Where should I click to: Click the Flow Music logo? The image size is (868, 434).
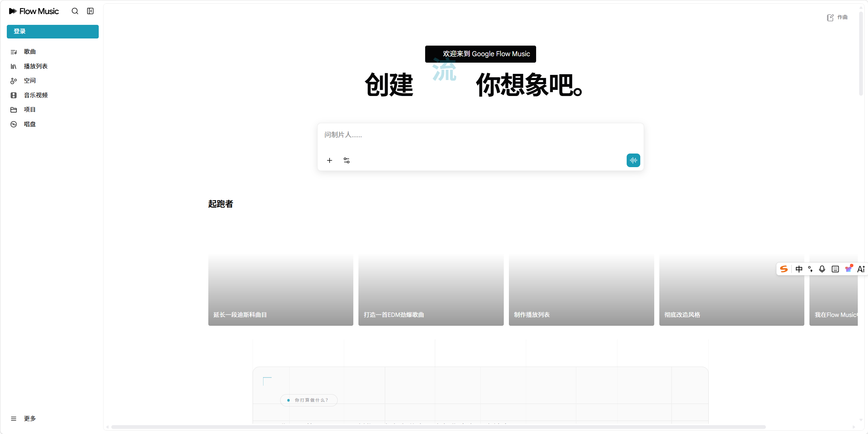tap(34, 11)
